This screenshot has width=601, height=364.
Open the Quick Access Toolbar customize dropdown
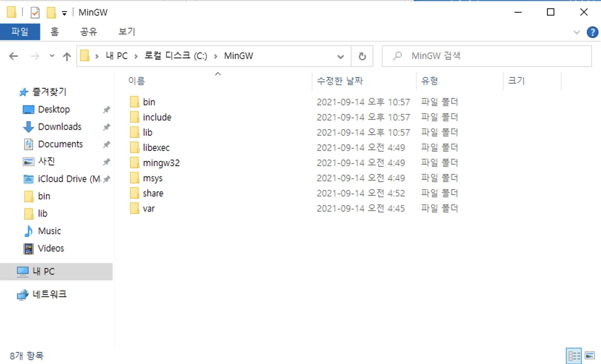click(x=64, y=13)
